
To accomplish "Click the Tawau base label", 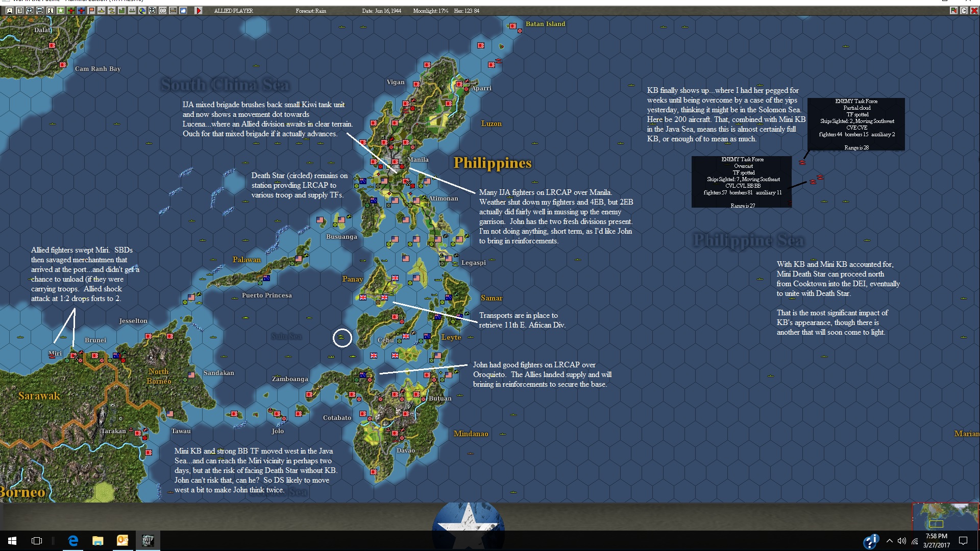I will click(x=181, y=431).
